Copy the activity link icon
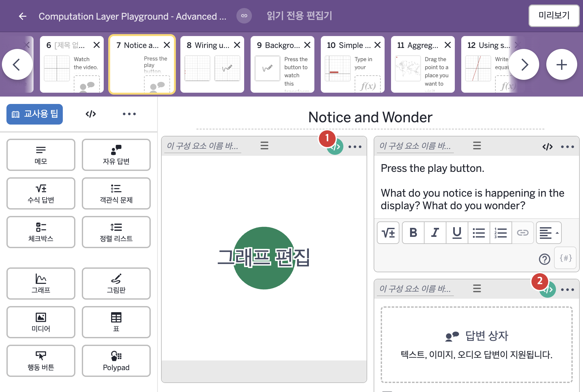 click(244, 16)
